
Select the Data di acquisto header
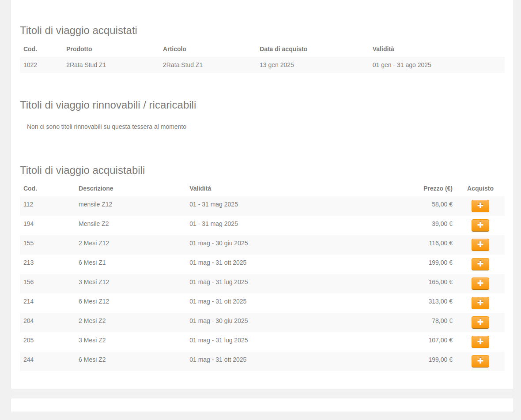(283, 49)
